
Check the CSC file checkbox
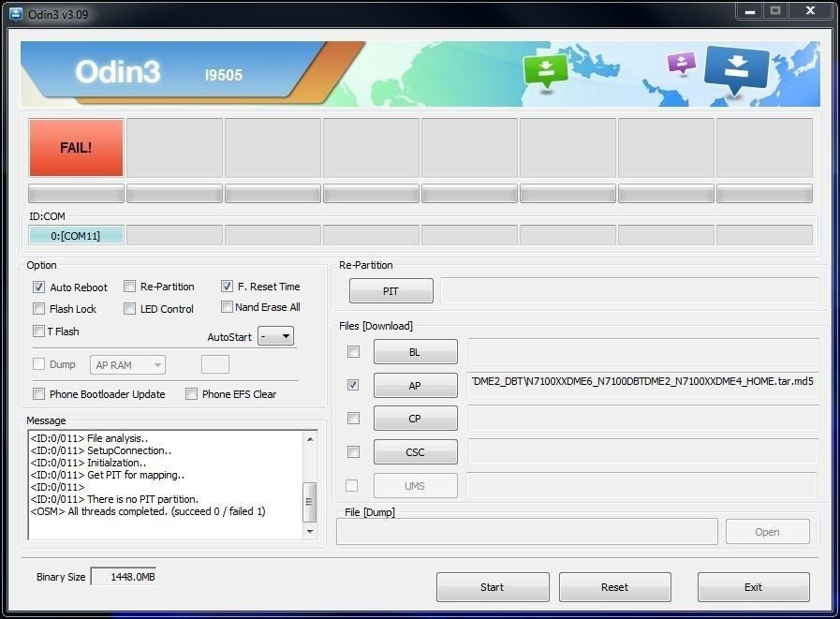pyautogui.click(x=353, y=451)
